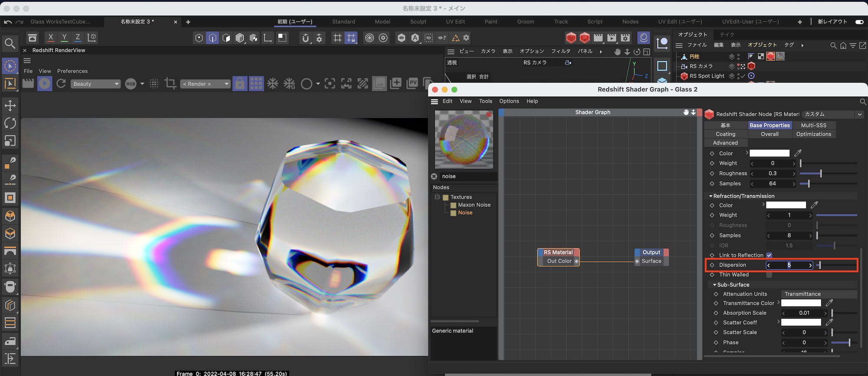Select the Rotate tool in left toolbar
This screenshot has height=376, width=868.
[x=10, y=123]
